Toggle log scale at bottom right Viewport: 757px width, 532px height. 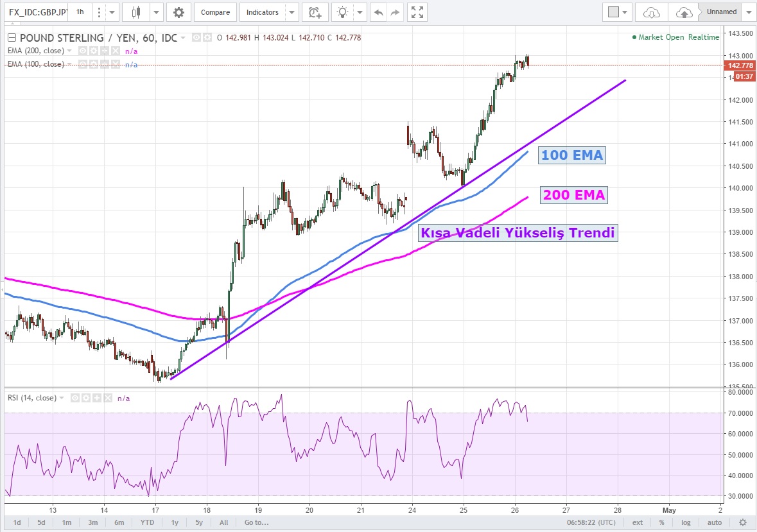(686, 522)
